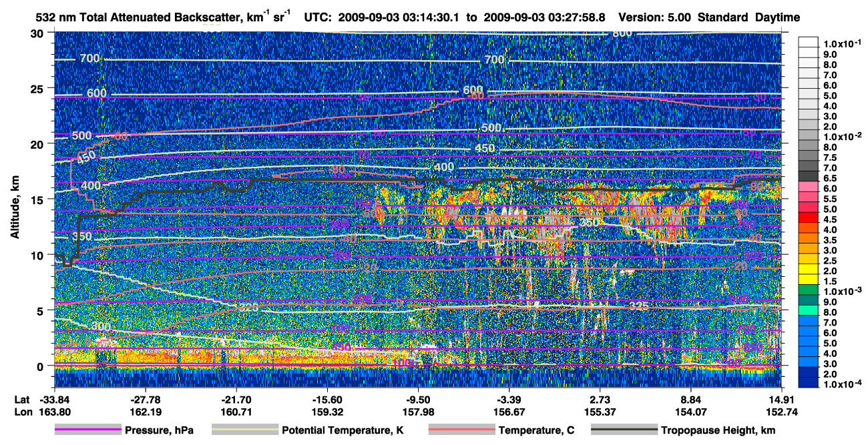The height and width of the screenshot is (445, 868).
Task: Click the 'Lat' row label
Action: [x=21, y=398]
